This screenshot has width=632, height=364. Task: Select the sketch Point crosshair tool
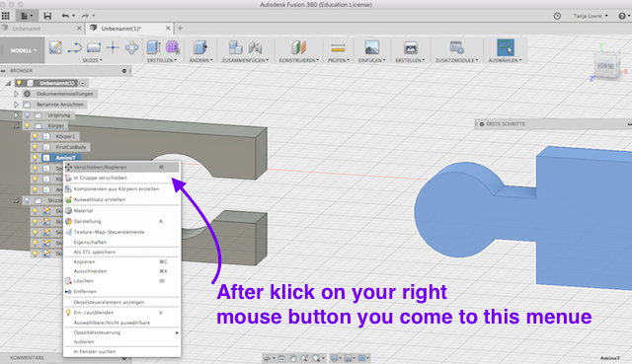pyautogui.click(x=113, y=48)
